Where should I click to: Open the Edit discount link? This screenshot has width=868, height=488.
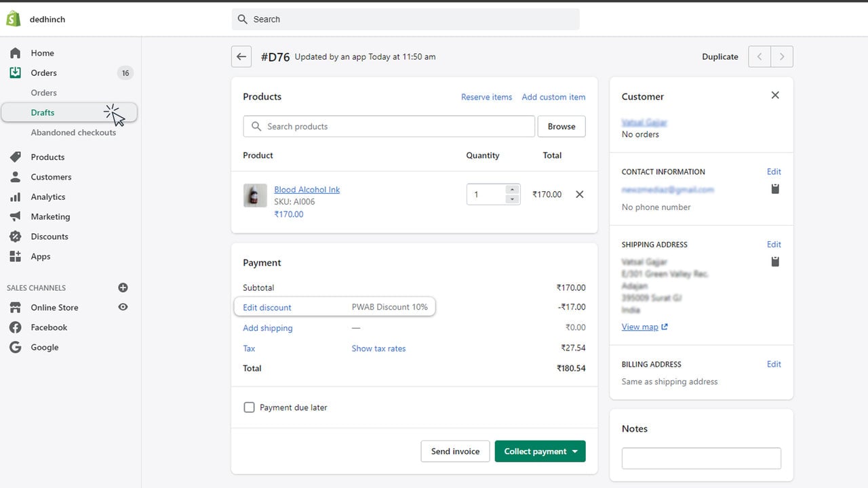click(x=267, y=308)
